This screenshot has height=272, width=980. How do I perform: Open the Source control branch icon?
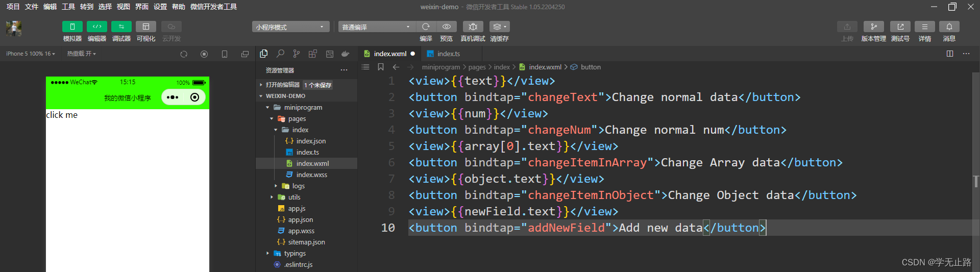pyautogui.click(x=297, y=54)
